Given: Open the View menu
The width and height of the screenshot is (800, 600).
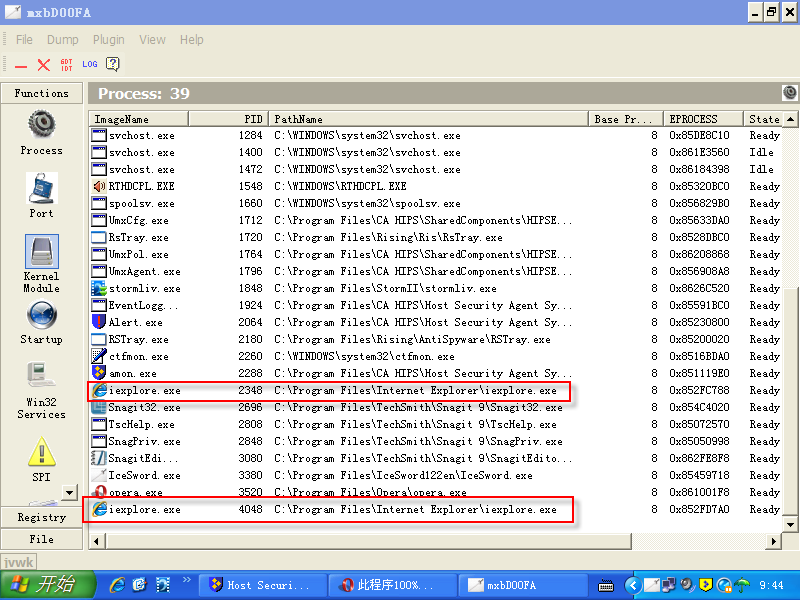Looking at the screenshot, I should point(152,40).
